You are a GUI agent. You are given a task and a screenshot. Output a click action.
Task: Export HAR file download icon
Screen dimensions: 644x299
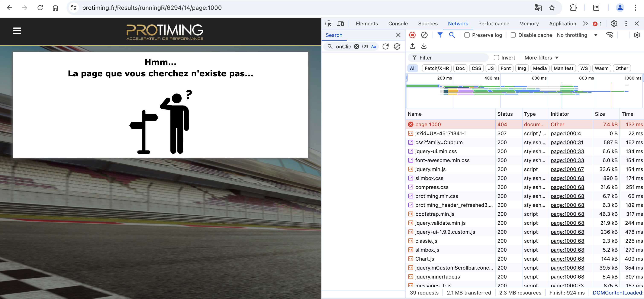point(424,46)
